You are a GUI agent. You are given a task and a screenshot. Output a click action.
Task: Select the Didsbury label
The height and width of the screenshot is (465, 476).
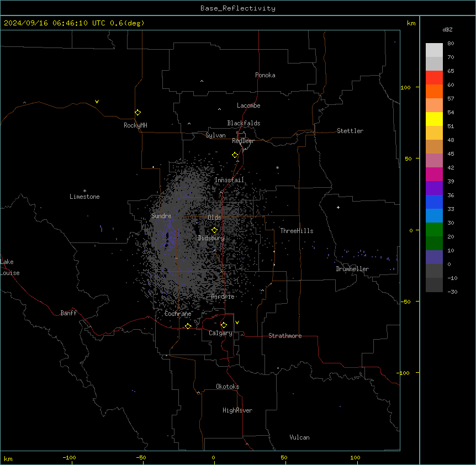211,238
